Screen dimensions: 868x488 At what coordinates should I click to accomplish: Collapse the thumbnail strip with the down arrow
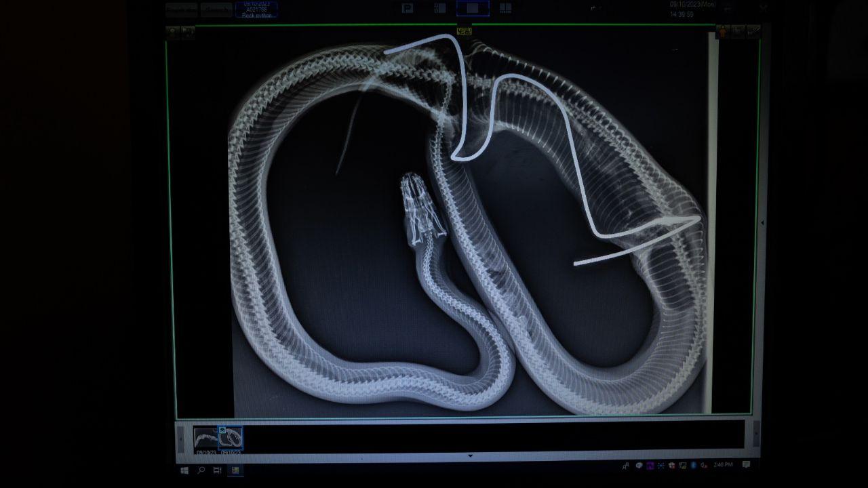(471, 456)
